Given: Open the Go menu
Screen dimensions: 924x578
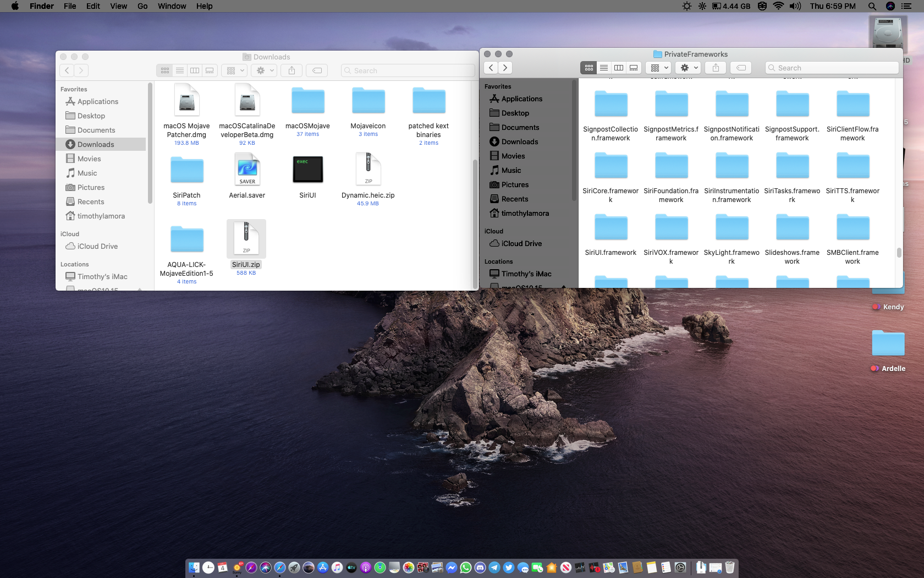Looking at the screenshot, I should tap(142, 6).
